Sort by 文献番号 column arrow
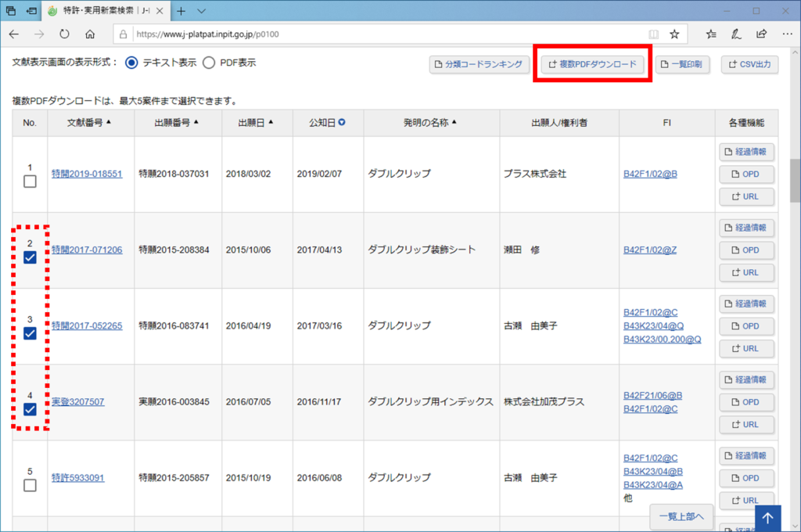 click(x=109, y=123)
